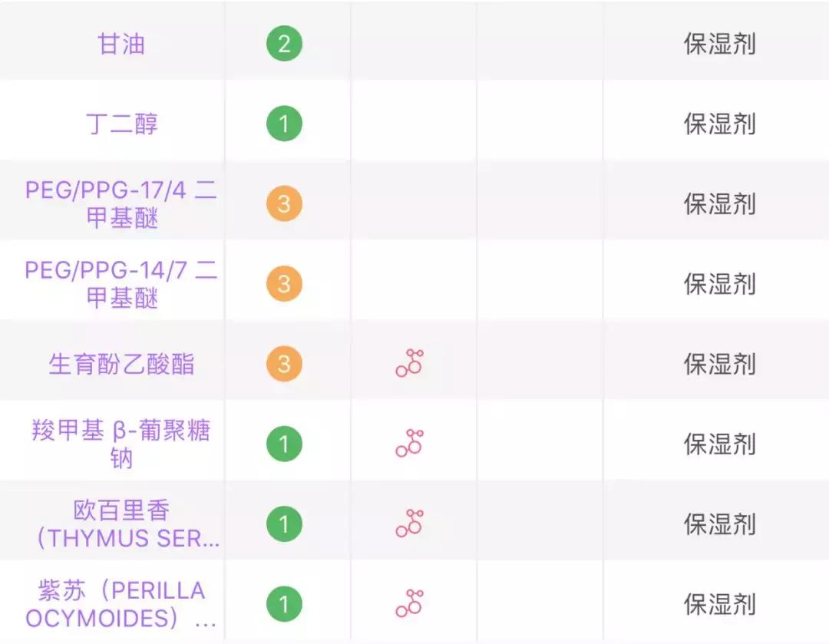Image resolution: width=829 pixels, height=644 pixels.
Task: Open PEG/PPG-17/4 二甲基醚 ingredient
Action: click(121, 204)
